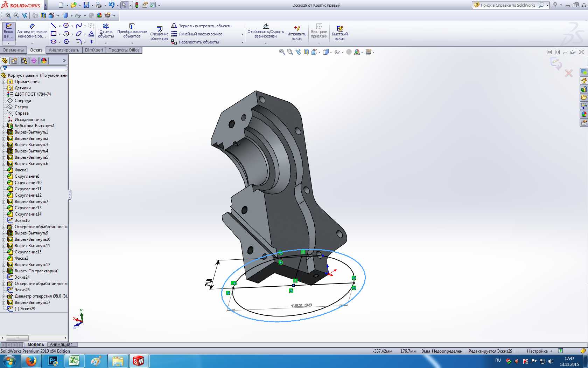Click the Exit Sketch button in ribbon

click(9, 32)
